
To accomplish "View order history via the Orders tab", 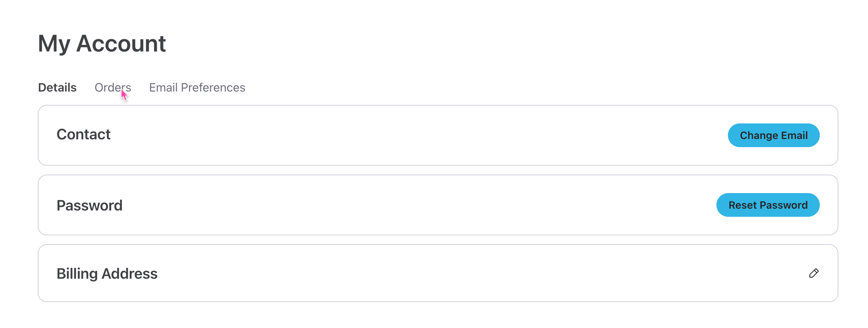I will click(112, 87).
